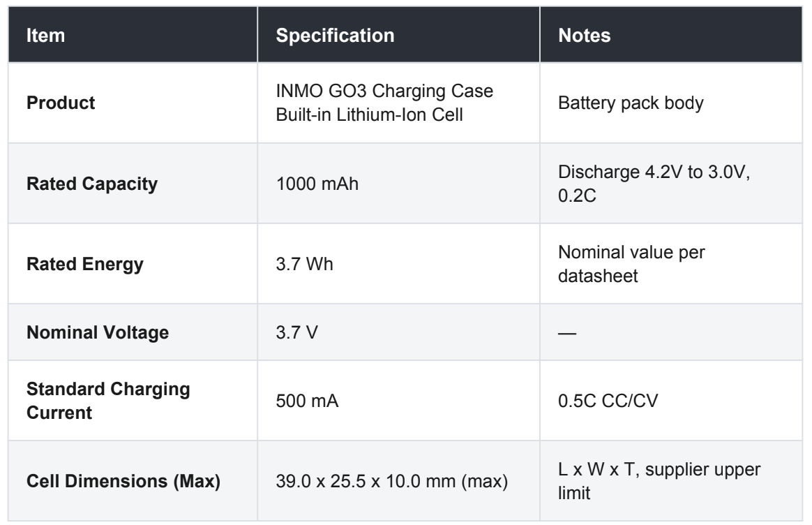Select the 3.7 V value cell

[296, 332]
